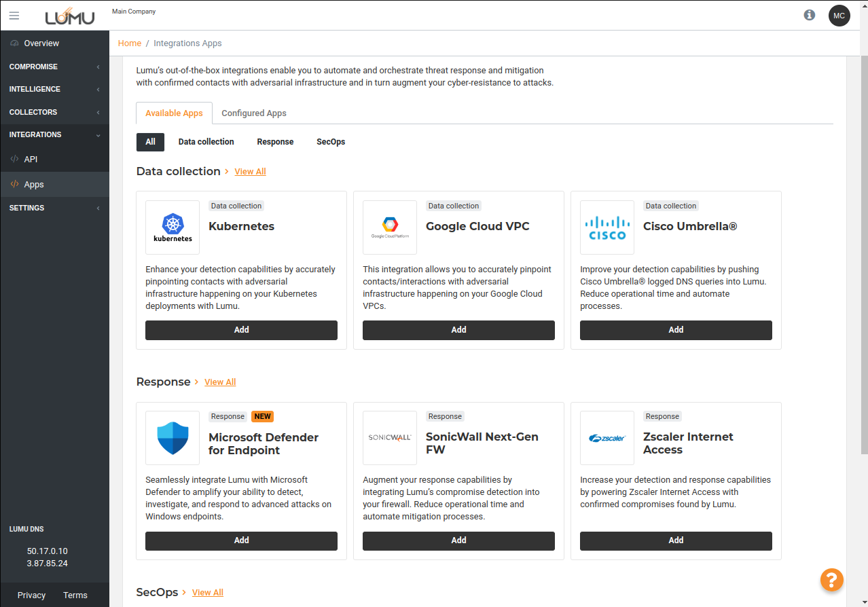868x607 pixels.
Task: Select the Response filter pill
Action: (275, 142)
